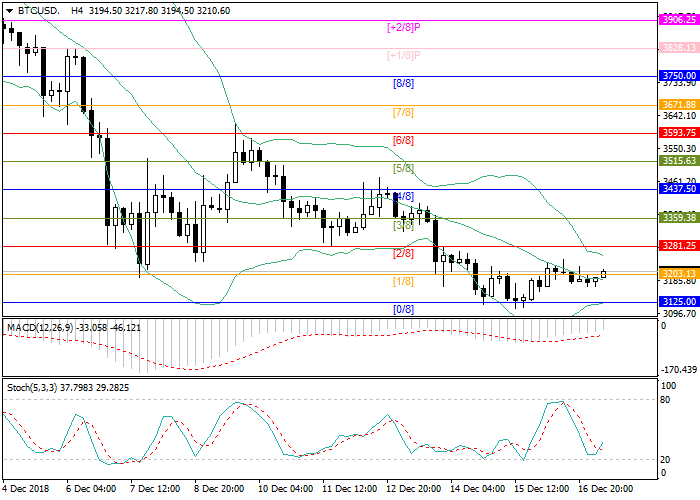Click the Stochastic 80 level axis label

tap(664, 400)
